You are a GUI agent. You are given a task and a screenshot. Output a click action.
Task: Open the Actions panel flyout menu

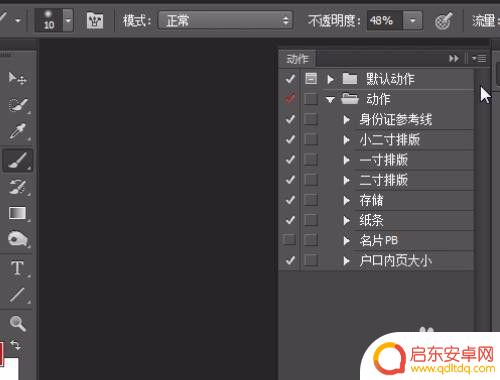coord(479,59)
